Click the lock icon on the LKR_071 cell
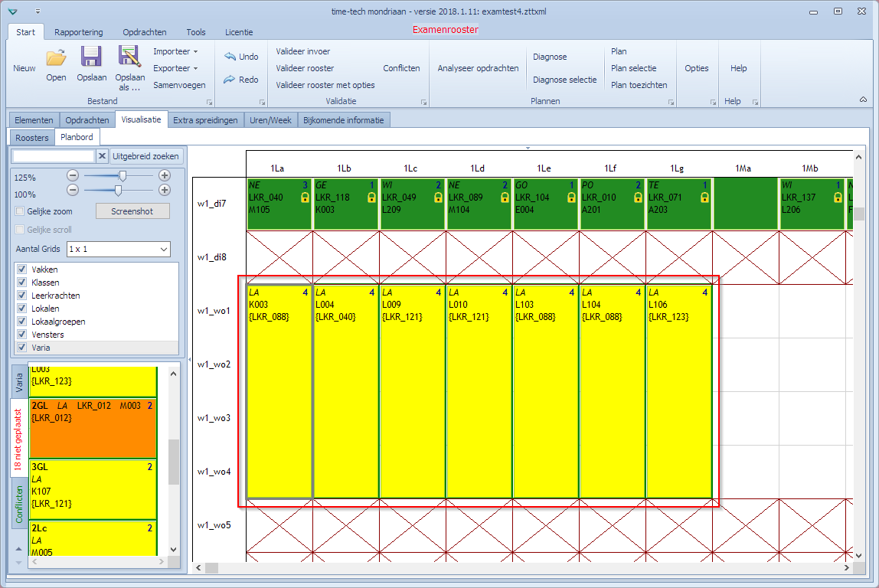 tap(704, 198)
